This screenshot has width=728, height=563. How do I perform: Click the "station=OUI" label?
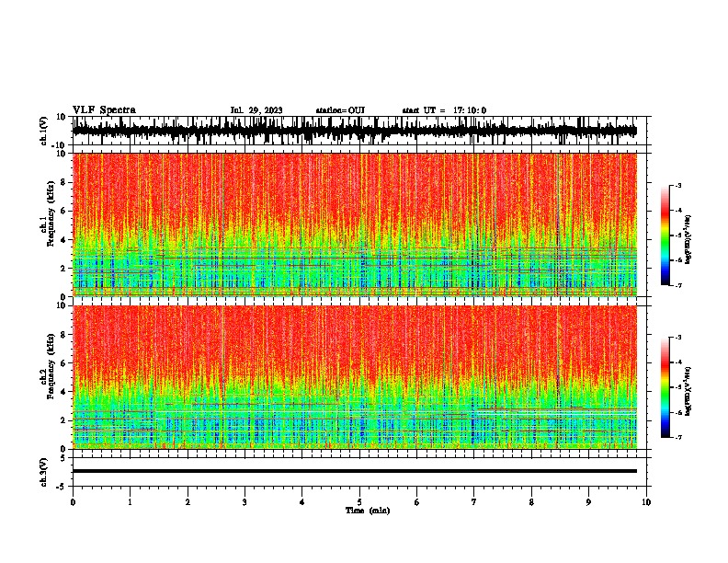tap(340, 110)
